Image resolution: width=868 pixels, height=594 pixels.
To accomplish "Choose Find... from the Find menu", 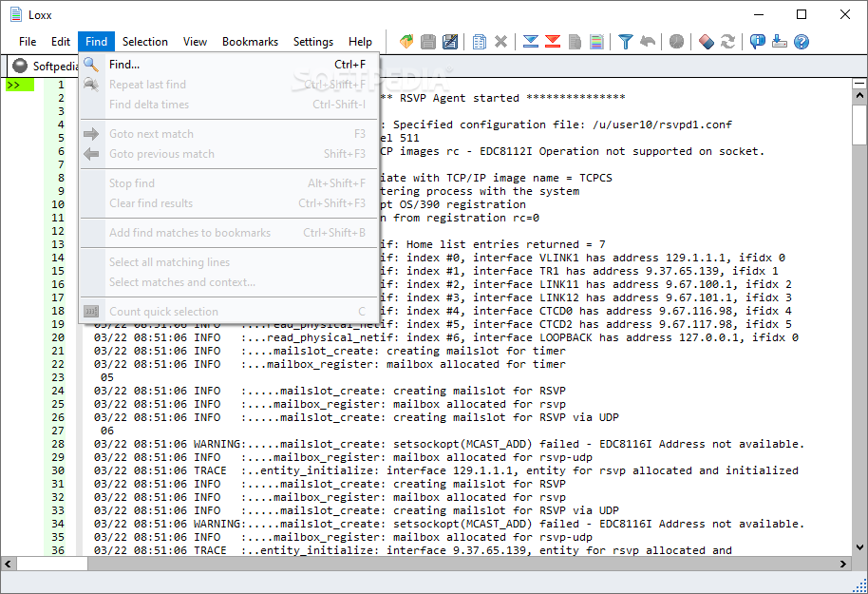I will click(x=229, y=65).
